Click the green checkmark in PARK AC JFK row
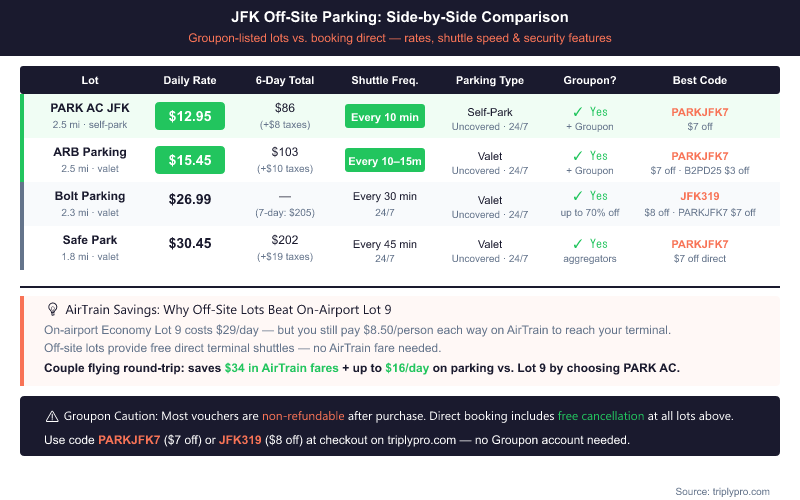This screenshot has height=500, width=800. coord(577,112)
